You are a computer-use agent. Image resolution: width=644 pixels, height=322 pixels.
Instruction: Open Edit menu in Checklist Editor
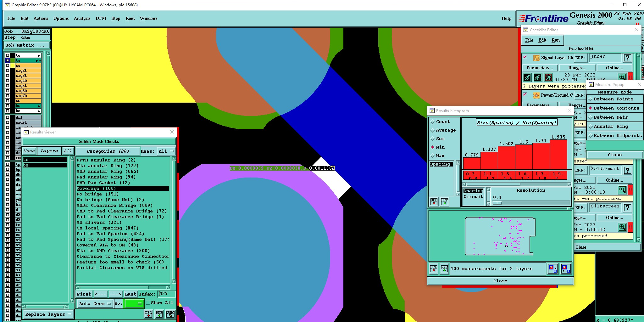tap(542, 40)
